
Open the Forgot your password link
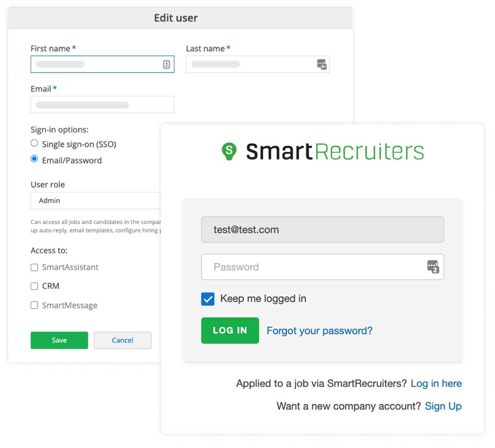click(319, 331)
